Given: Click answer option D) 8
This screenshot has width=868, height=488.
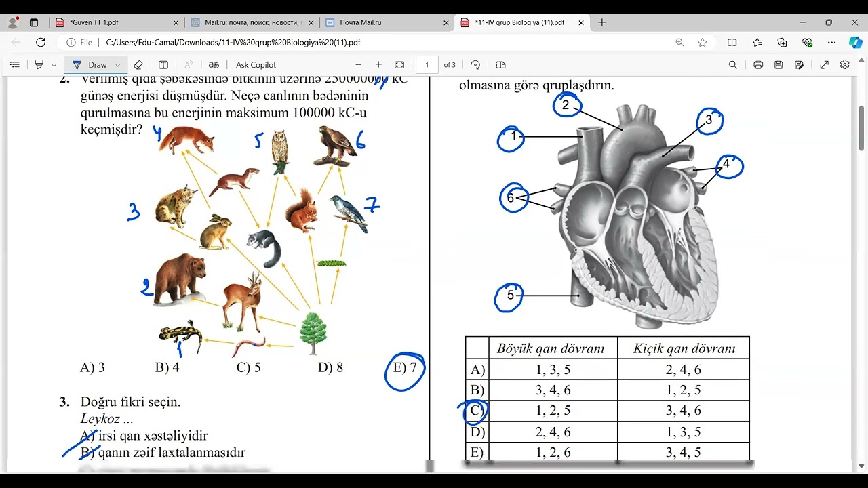Looking at the screenshot, I should 330,368.
